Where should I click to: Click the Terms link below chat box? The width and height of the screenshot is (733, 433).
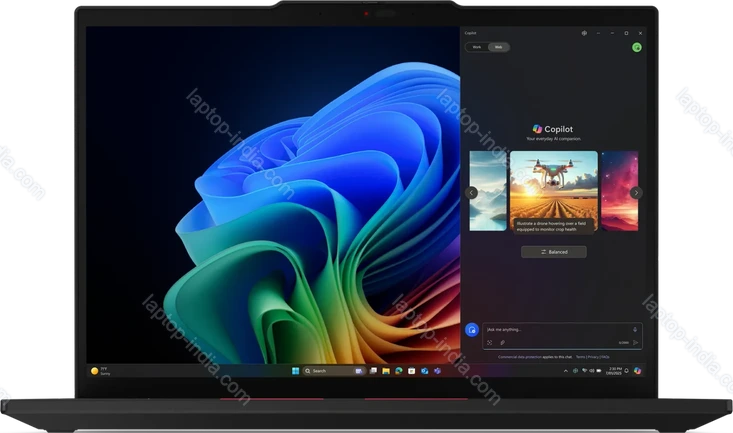click(x=579, y=356)
